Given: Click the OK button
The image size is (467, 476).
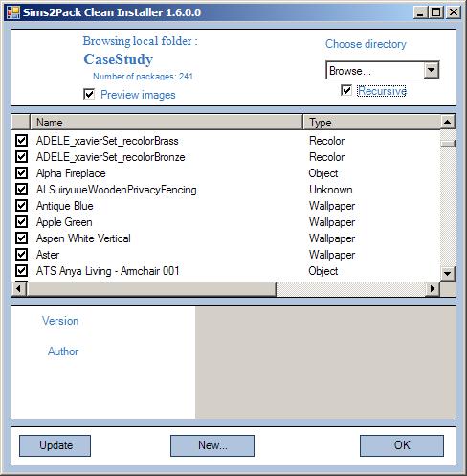Looking at the screenshot, I should (x=402, y=445).
